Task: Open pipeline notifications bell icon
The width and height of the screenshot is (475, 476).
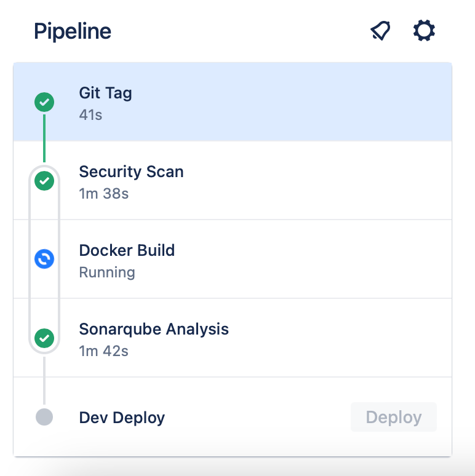Action: (380, 30)
